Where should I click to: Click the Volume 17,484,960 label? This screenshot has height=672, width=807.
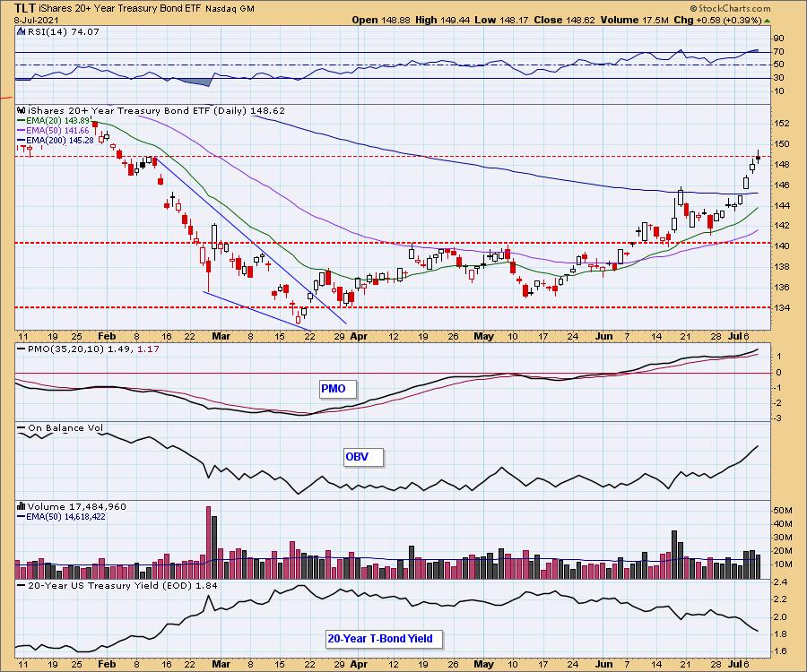point(77,506)
